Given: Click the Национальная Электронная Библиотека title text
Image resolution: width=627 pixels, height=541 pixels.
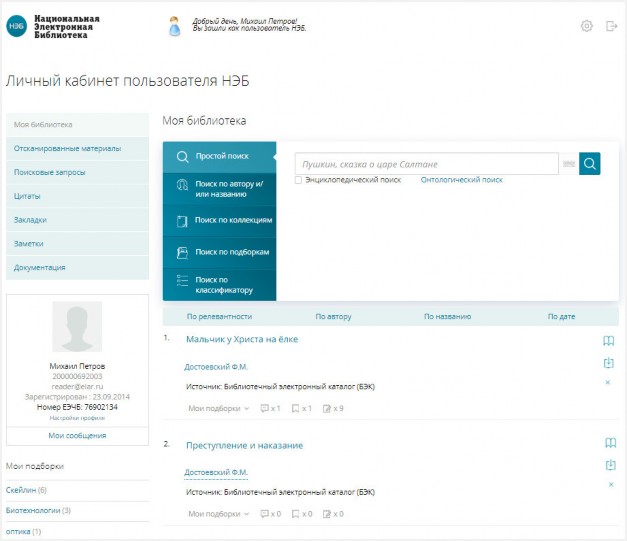Looking at the screenshot, I should click(x=66, y=27).
